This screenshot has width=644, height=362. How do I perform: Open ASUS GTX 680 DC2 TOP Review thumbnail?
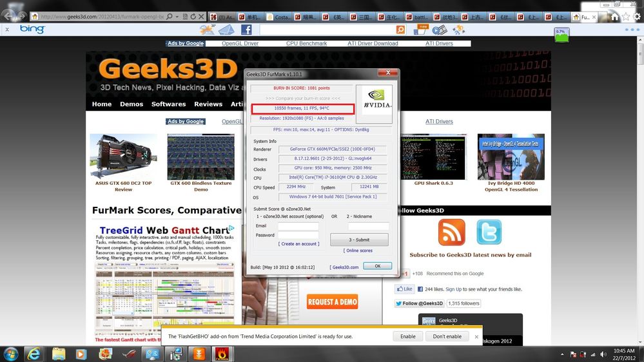tap(123, 157)
